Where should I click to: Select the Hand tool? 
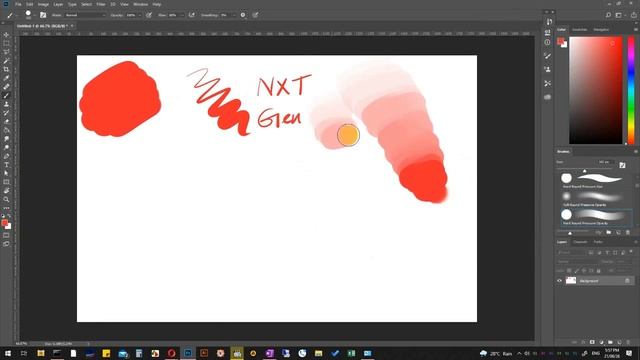pos(6,191)
